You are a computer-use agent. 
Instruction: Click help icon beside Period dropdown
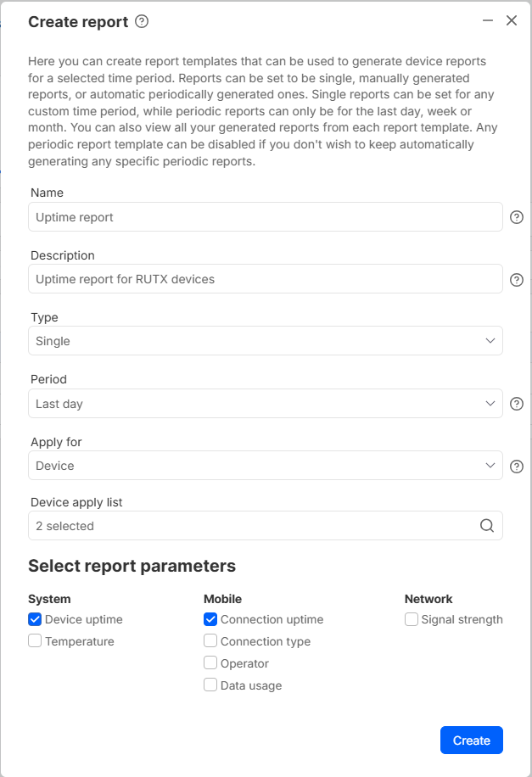tap(516, 404)
